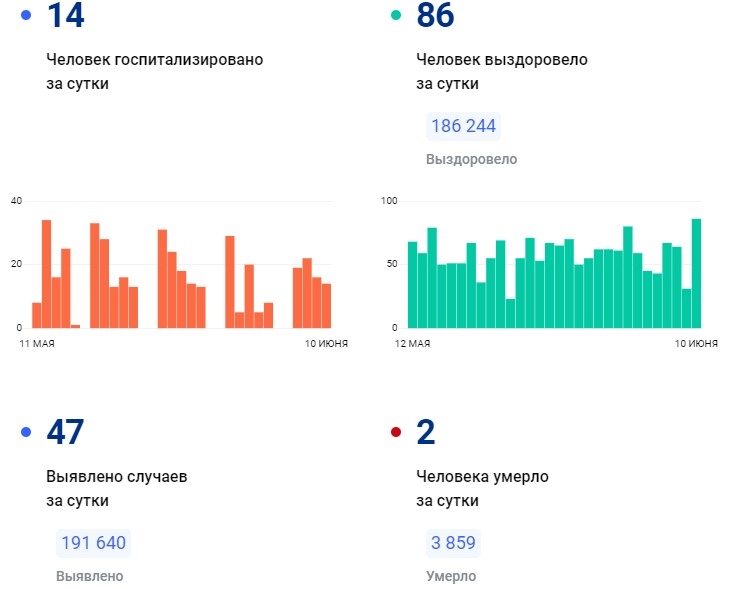Click the blue dot beside number 14

(x=26, y=15)
